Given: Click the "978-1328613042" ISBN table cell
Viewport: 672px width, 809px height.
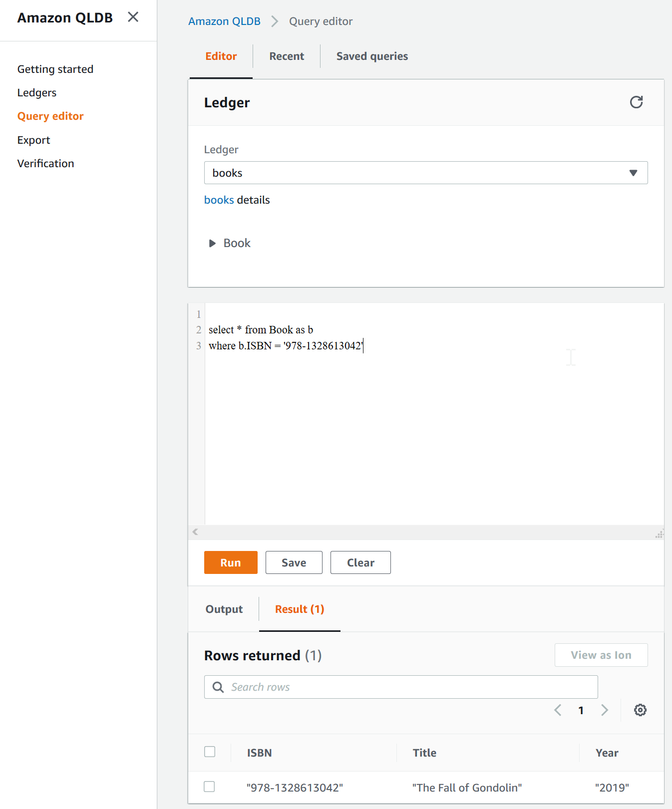Looking at the screenshot, I should point(295,788).
